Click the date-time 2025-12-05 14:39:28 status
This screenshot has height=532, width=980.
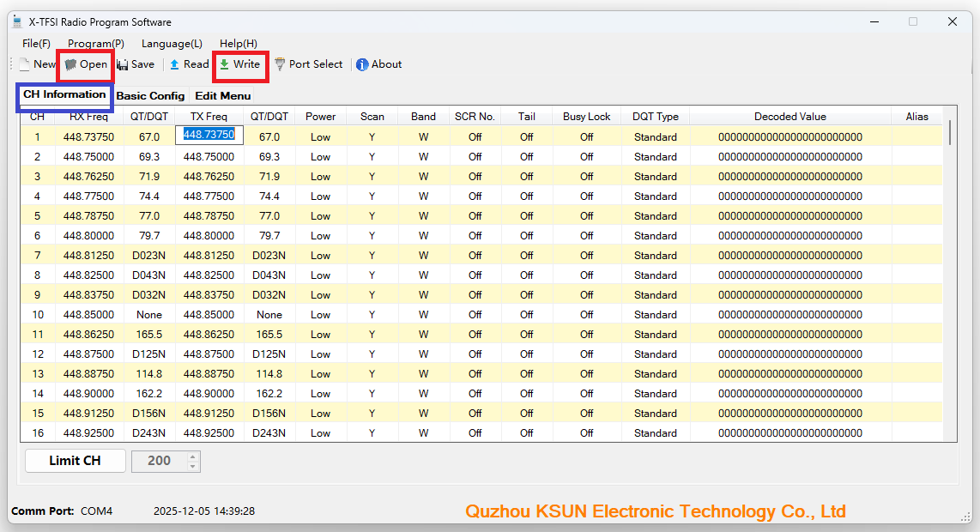click(203, 511)
